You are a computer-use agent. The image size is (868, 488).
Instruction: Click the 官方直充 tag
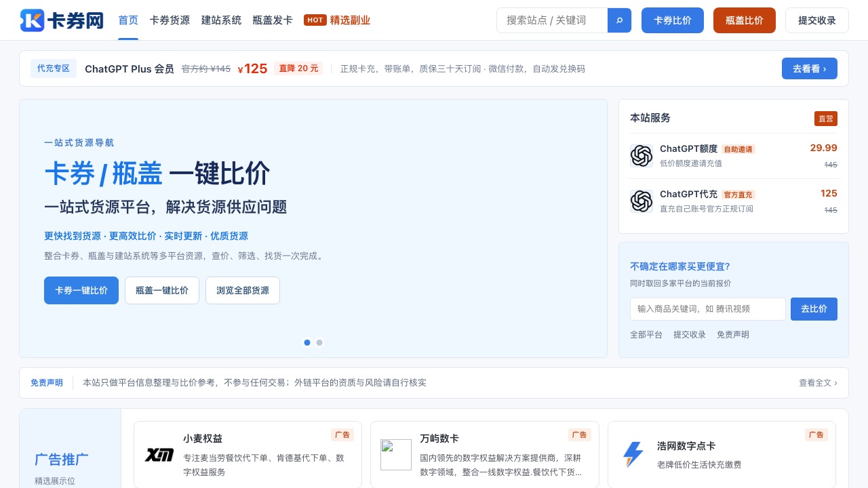[x=738, y=195]
